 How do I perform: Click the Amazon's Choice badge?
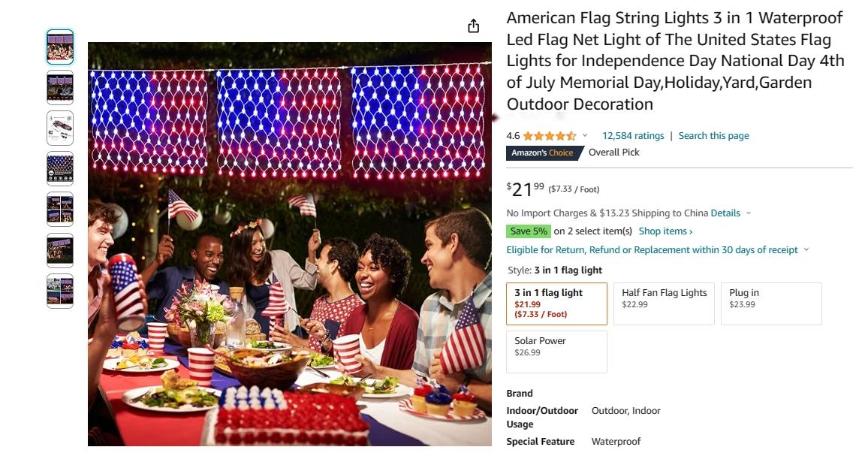544,153
